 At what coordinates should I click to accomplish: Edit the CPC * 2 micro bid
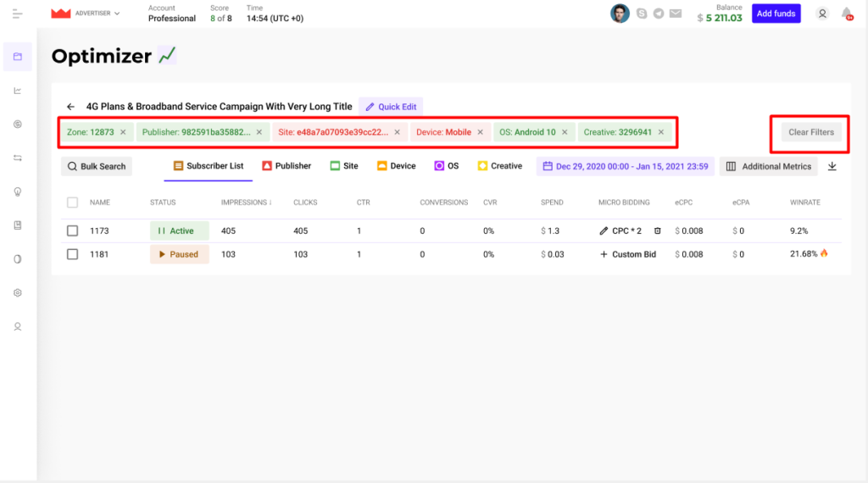(620, 230)
